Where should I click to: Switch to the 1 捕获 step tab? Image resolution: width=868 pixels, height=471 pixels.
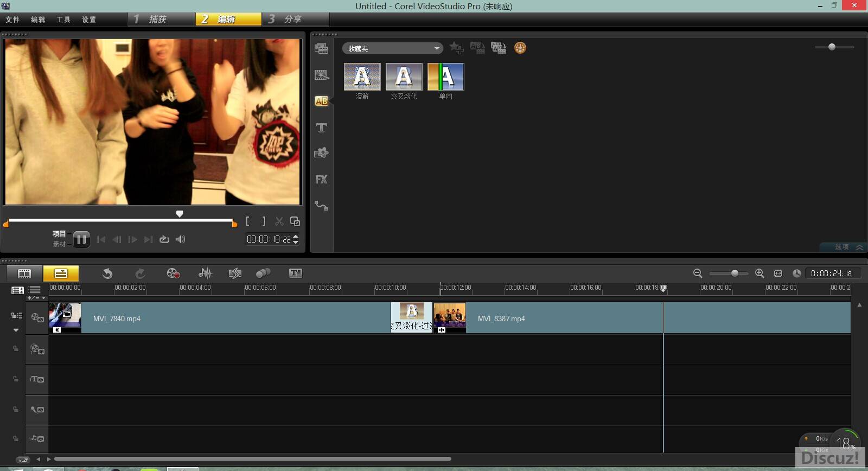[x=161, y=19]
